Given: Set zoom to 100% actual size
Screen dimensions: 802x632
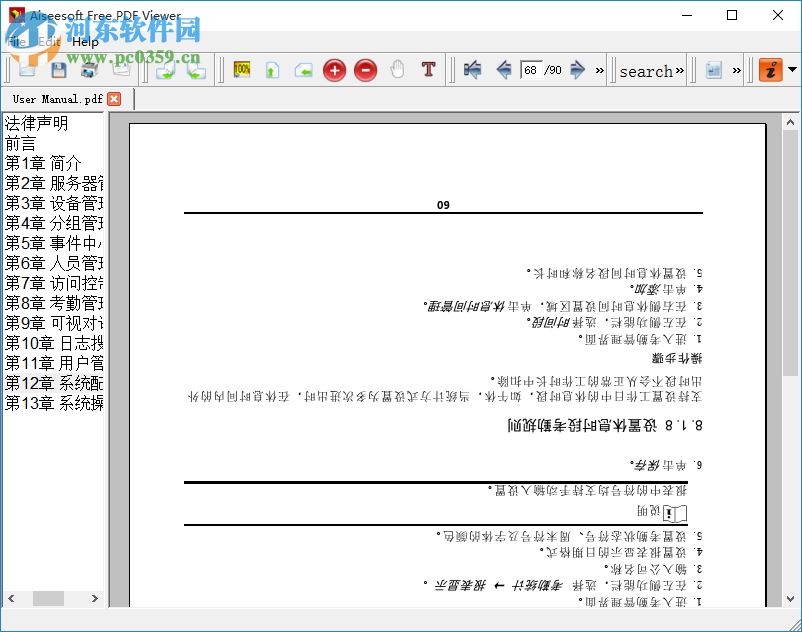Looking at the screenshot, I should coord(241,69).
